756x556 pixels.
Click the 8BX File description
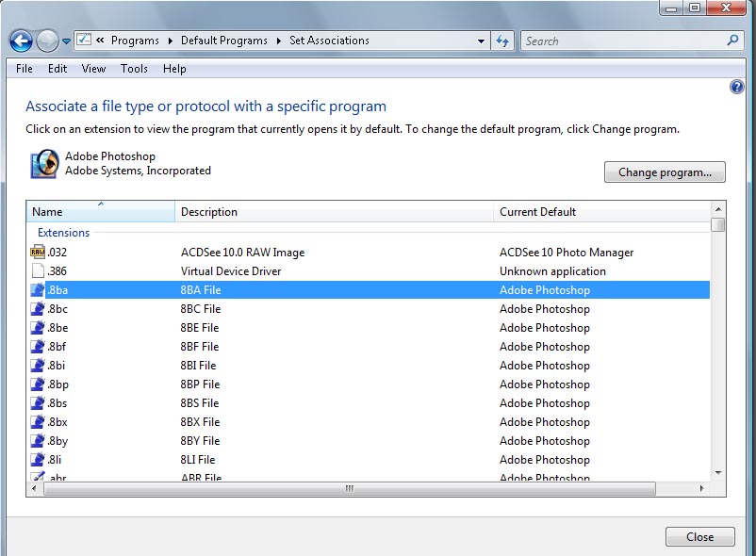200,421
